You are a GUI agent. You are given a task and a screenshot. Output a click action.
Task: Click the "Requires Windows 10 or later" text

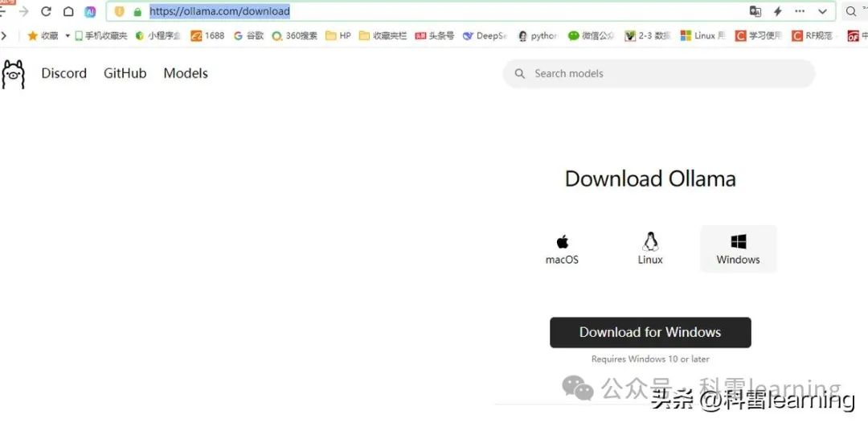pos(650,359)
